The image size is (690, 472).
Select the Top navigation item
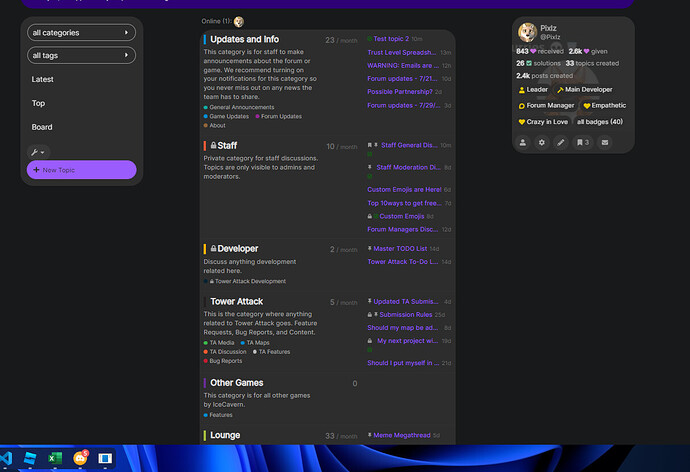[39, 103]
